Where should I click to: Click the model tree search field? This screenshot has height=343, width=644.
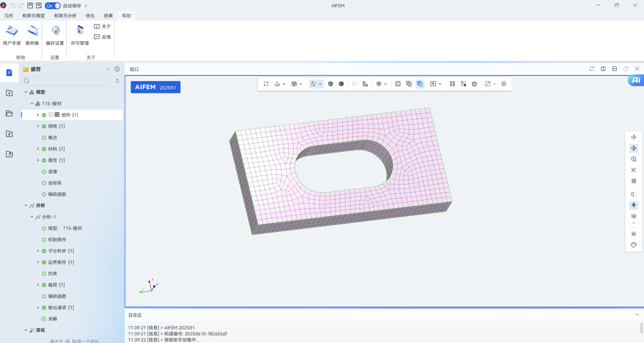pyautogui.click(x=69, y=81)
